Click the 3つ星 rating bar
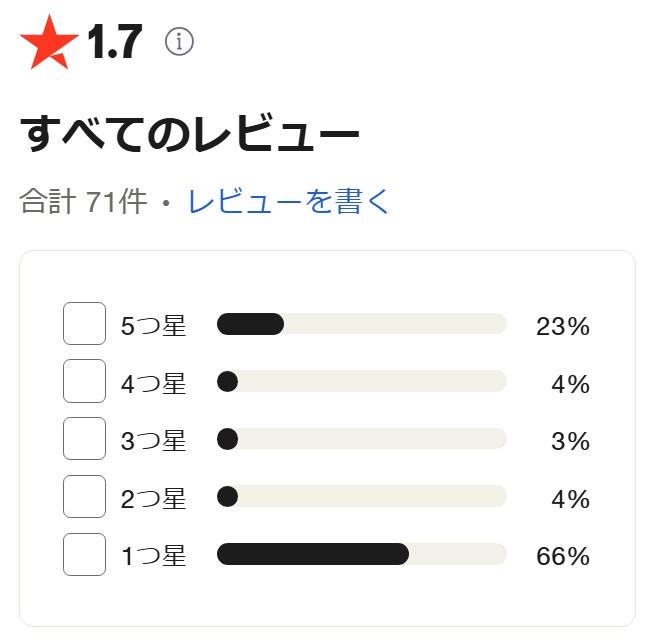648x642 pixels. pos(362,439)
